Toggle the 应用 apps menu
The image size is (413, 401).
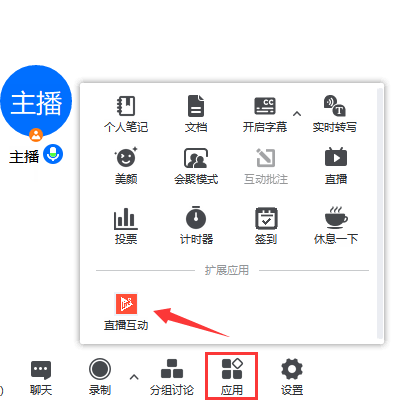[232, 377]
